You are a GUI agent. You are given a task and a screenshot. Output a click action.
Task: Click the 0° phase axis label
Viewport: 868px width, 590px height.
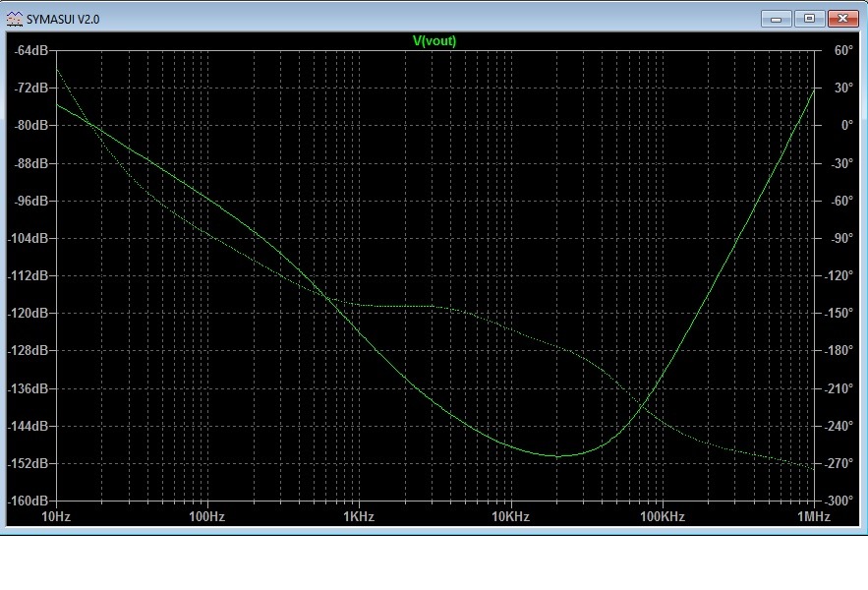pyautogui.click(x=847, y=125)
